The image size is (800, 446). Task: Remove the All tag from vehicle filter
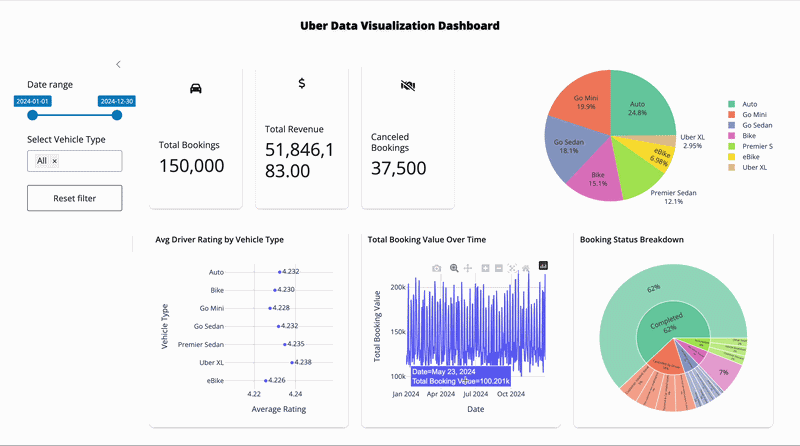[x=55, y=161]
